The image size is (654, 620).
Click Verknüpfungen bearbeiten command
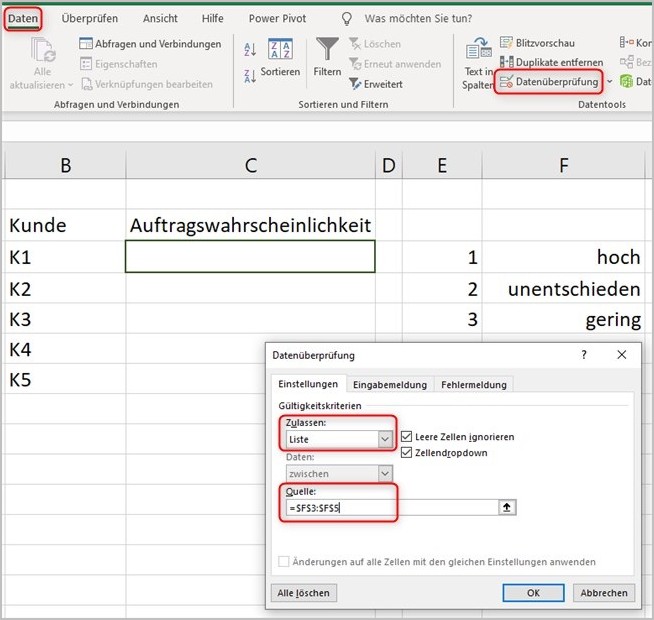(147, 84)
